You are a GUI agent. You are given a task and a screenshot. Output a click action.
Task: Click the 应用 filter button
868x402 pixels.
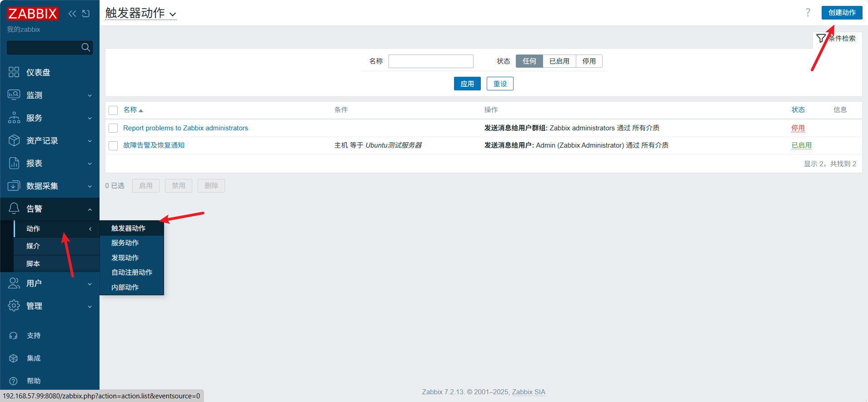click(x=467, y=84)
